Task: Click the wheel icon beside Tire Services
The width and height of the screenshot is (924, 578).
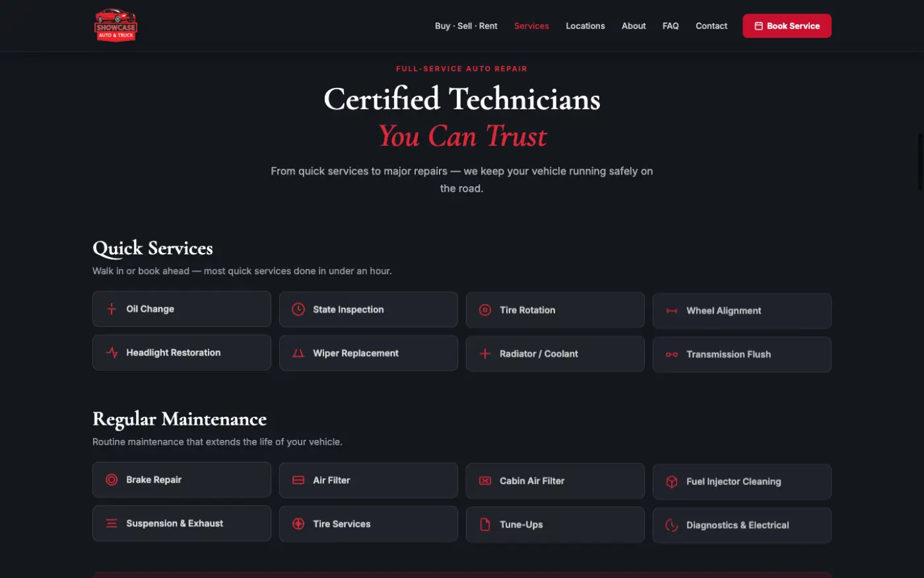Action: 298,524
